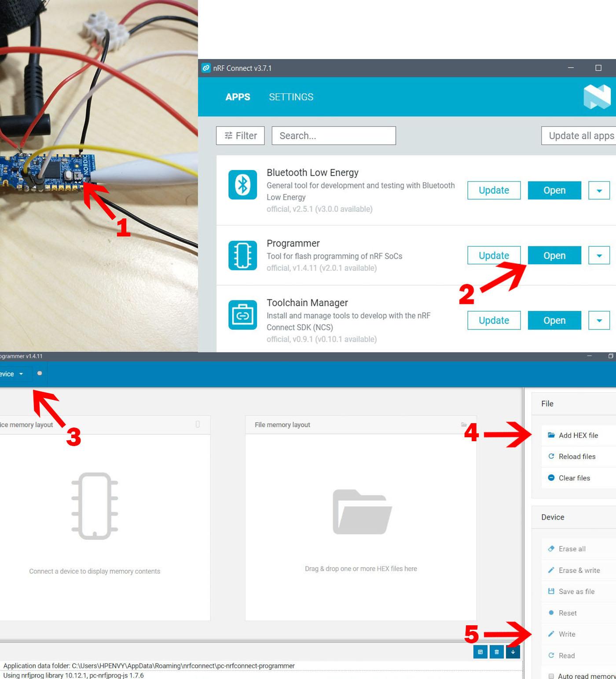Click 'official, v2.5.1 (v3.0.0 available)' version text
The image size is (616, 679).
(x=319, y=209)
